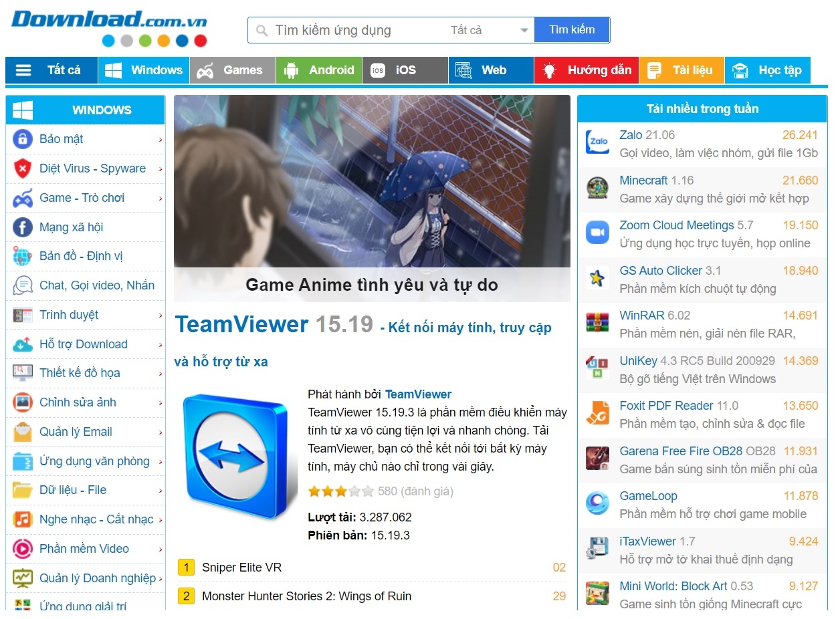Viewport: 840px width, 619px height.
Task: Expand Chỉnh sửa ảnh submenu arrow
Action: coord(161,403)
